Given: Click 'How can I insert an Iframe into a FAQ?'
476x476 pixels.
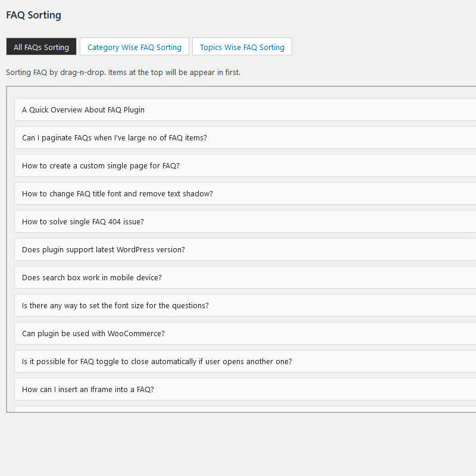Looking at the screenshot, I should (238, 389).
